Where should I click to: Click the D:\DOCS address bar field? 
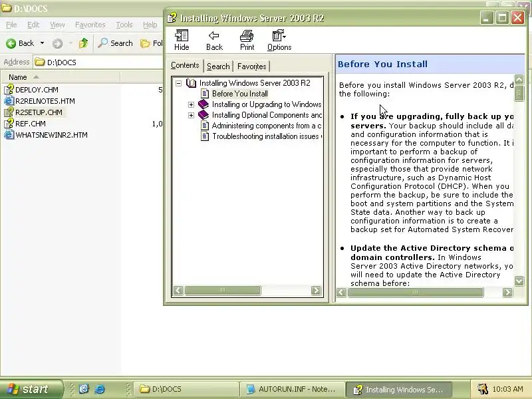[x=98, y=63]
